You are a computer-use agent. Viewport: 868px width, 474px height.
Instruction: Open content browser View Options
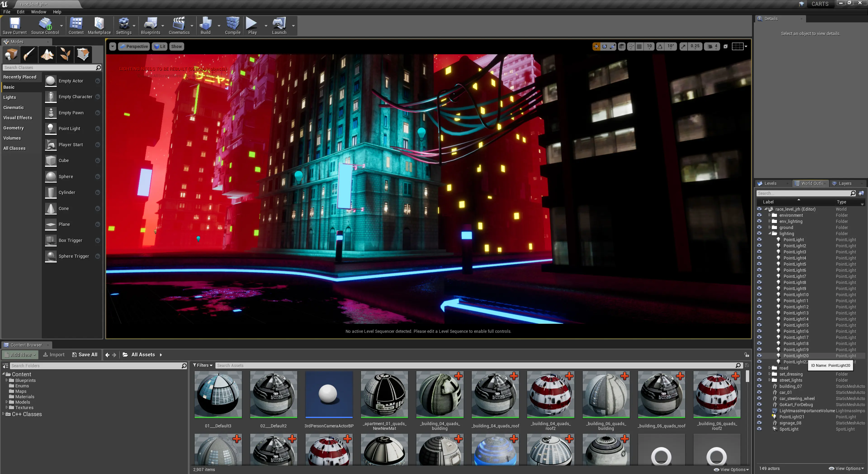731,470
